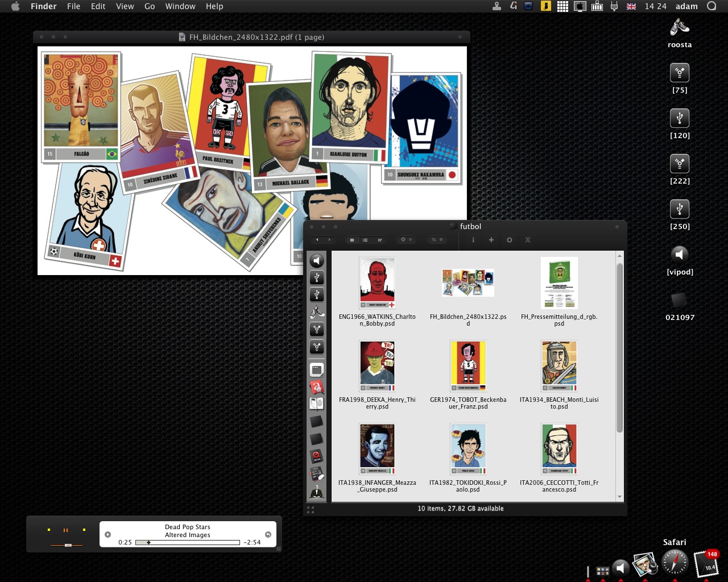The width and height of the screenshot is (728, 582).
Task: Click the power plug icon in menu bar
Action: 614,6
